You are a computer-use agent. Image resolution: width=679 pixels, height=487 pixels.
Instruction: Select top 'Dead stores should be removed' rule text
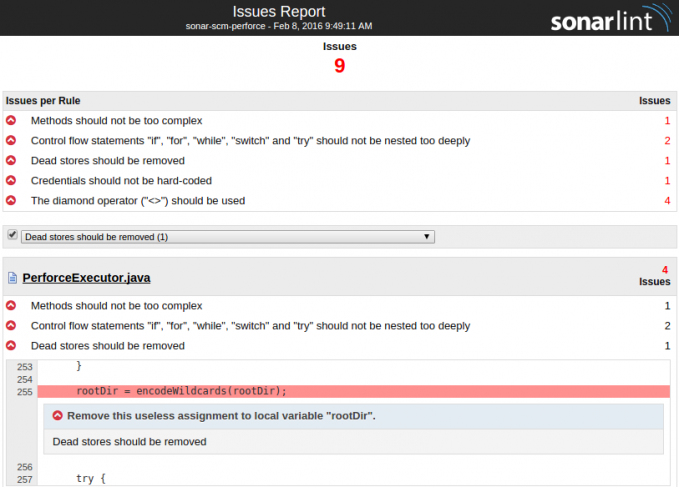tap(107, 161)
